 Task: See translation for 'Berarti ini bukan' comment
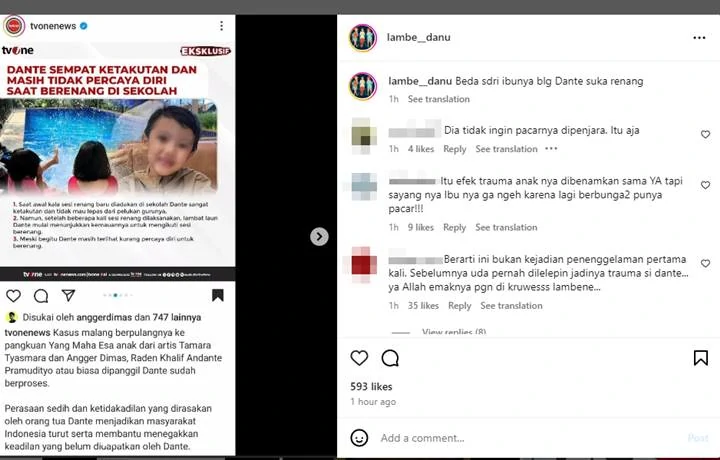point(511,306)
